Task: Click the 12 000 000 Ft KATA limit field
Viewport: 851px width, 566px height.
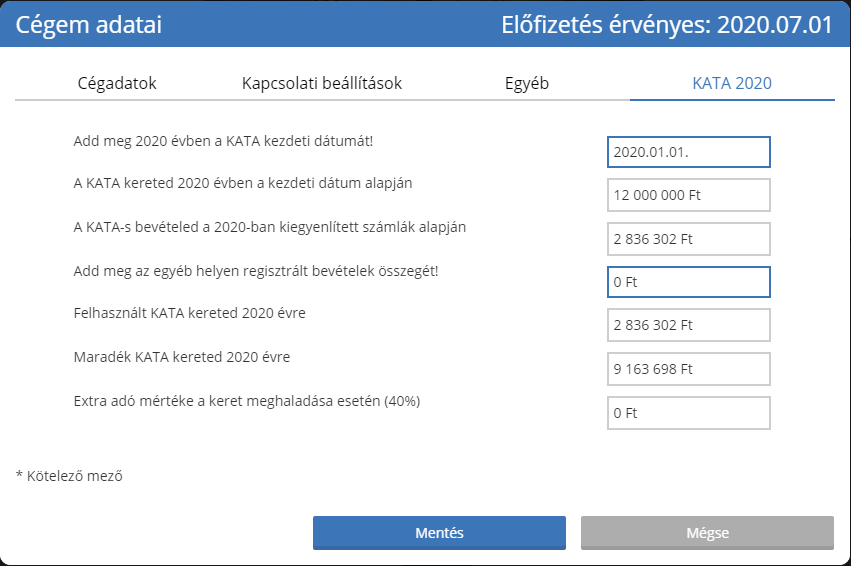Action: [x=688, y=195]
